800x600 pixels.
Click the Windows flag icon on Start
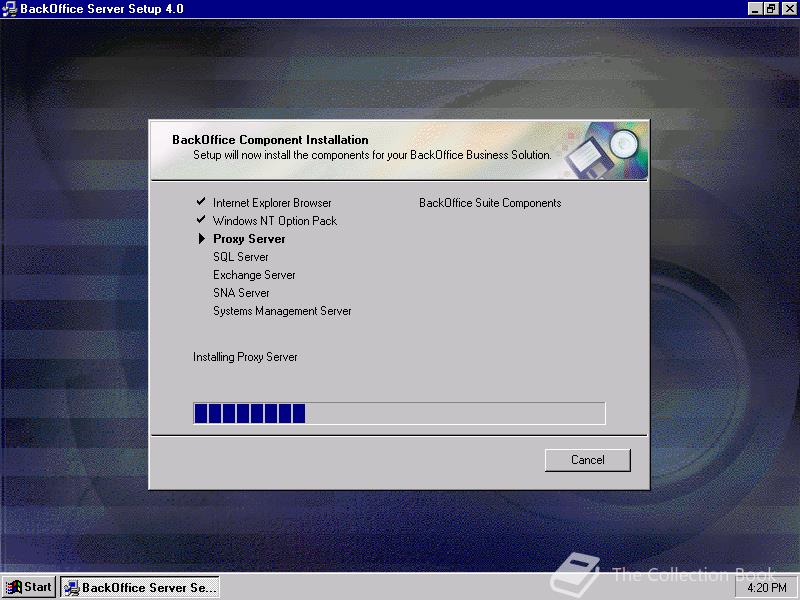click(14, 587)
